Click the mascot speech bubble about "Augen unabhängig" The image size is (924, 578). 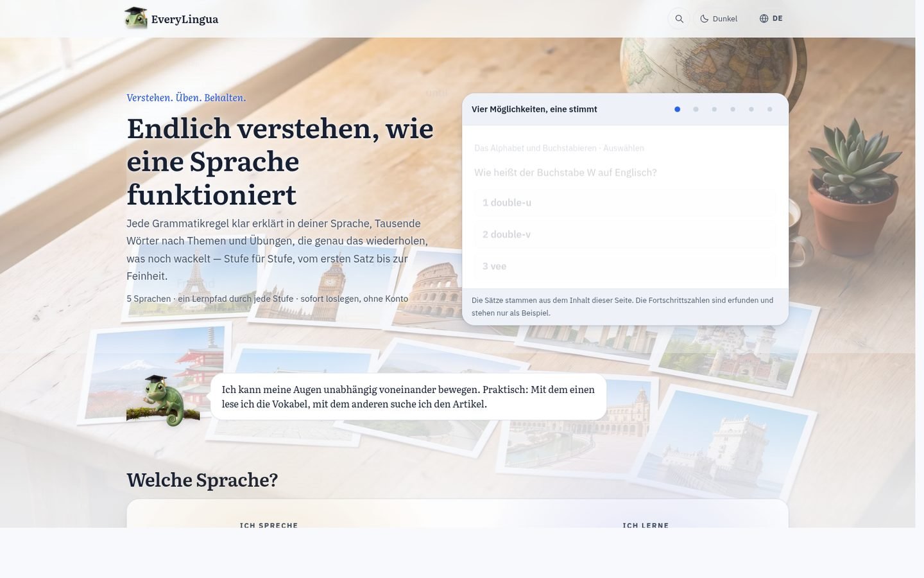[408, 397]
